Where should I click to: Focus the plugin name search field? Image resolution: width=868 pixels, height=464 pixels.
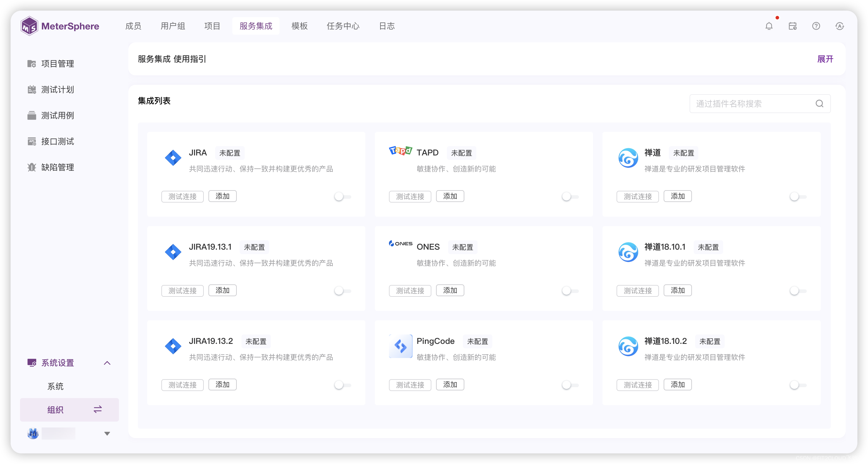click(760, 103)
